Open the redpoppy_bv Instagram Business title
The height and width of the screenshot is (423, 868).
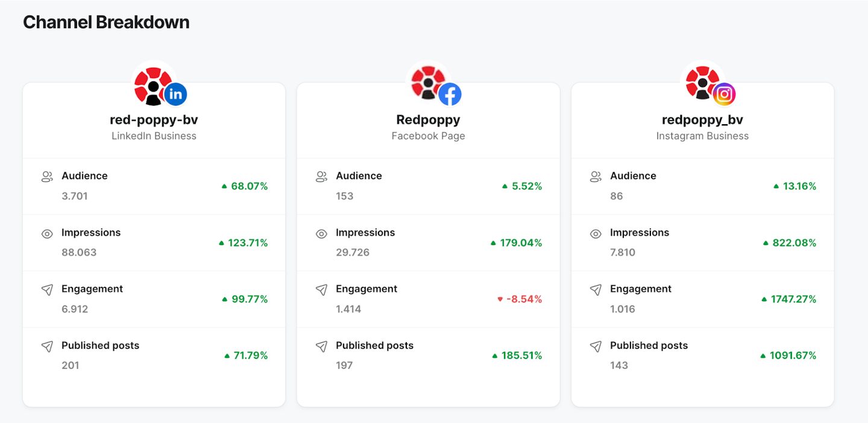click(702, 119)
